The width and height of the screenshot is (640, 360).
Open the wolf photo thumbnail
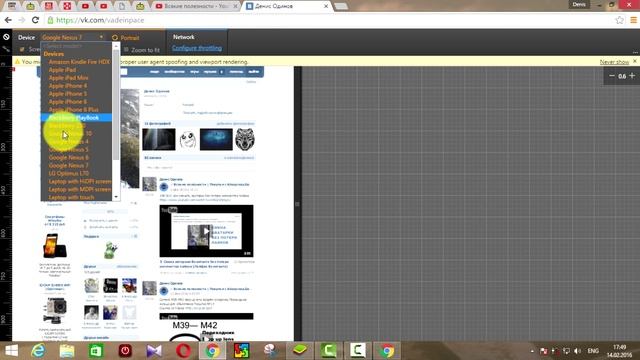coord(245,139)
